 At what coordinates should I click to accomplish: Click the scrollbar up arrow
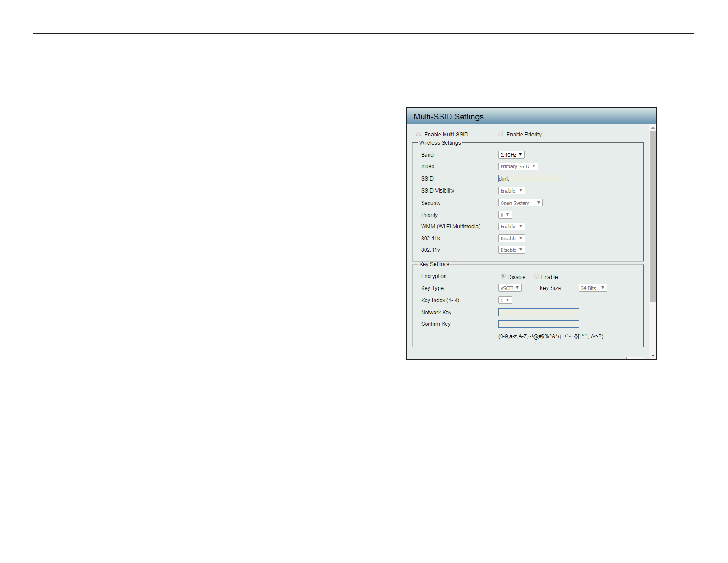click(x=653, y=128)
